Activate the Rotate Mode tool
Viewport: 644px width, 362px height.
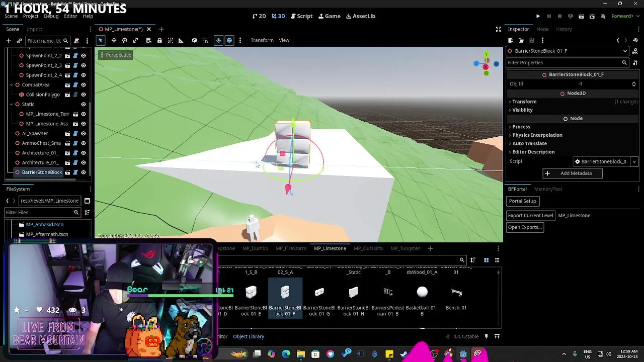click(125, 40)
